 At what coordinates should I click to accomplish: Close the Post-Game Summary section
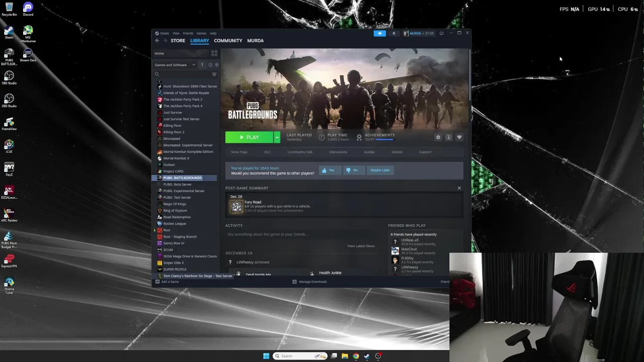(459, 188)
